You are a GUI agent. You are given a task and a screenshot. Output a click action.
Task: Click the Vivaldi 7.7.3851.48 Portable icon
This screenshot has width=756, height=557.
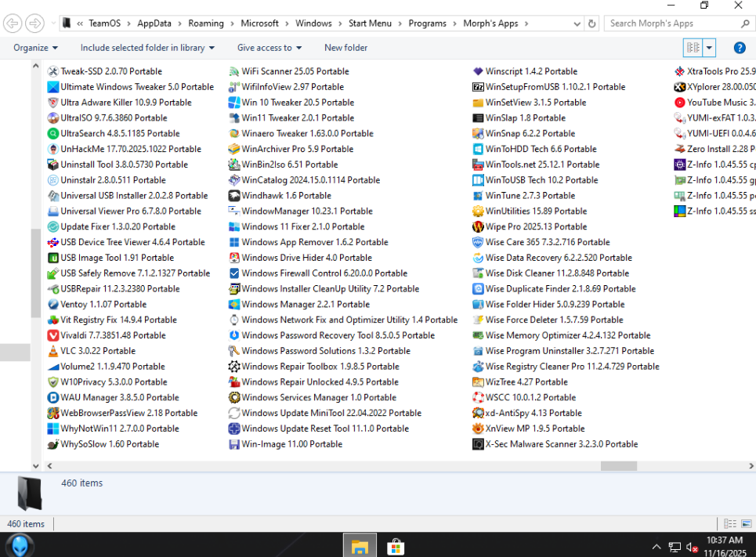point(53,335)
